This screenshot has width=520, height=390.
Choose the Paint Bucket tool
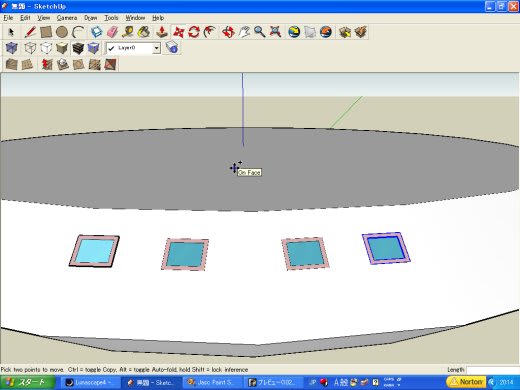coord(144,32)
